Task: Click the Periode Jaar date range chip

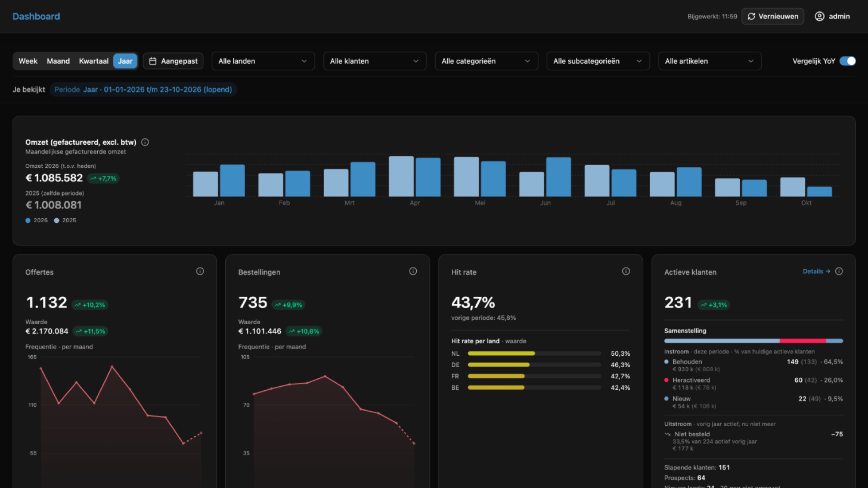Action: [143, 90]
